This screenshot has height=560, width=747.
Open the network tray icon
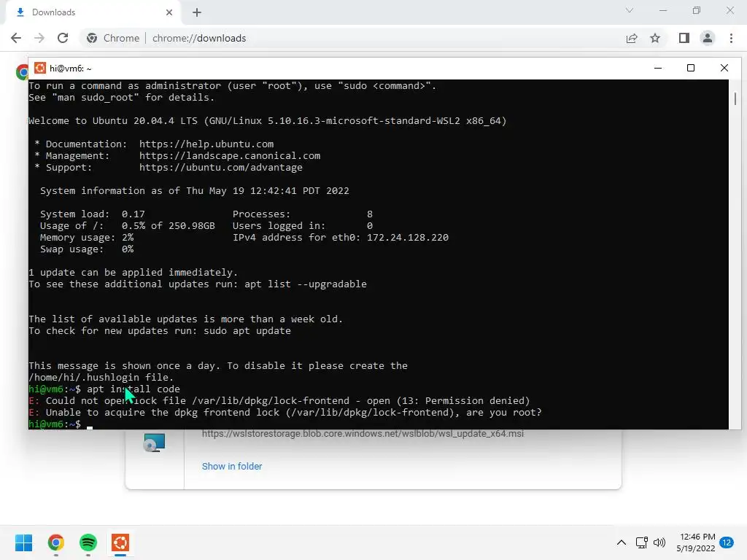pyautogui.click(x=642, y=542)
